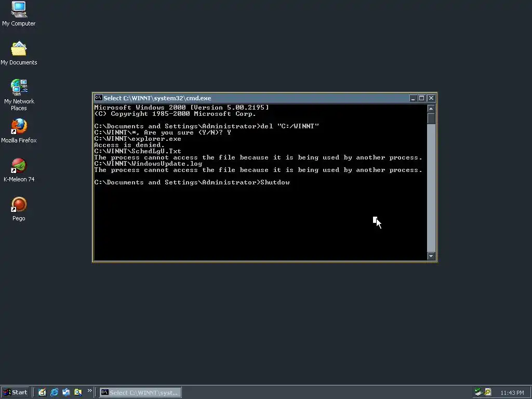Click the cmd.exe window title bar
This screenshot has width=532, height=399.
(251, 98)
